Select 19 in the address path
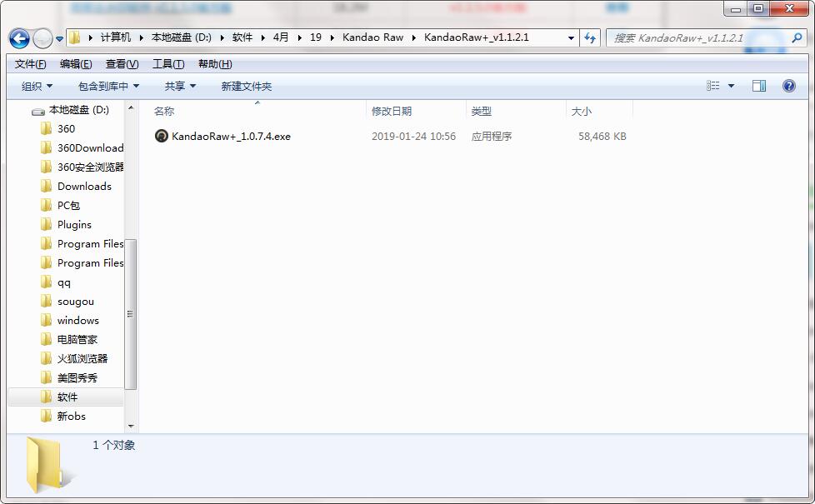 pyautogui.click(x=316, y=37)
